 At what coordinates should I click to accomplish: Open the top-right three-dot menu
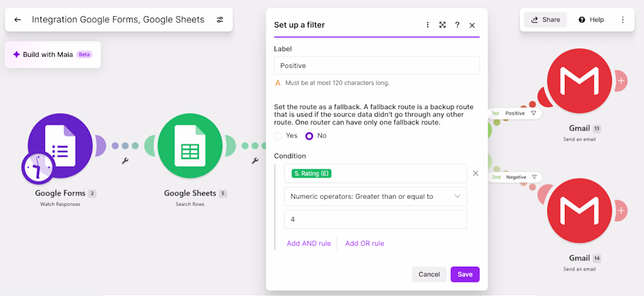point(623,20)
